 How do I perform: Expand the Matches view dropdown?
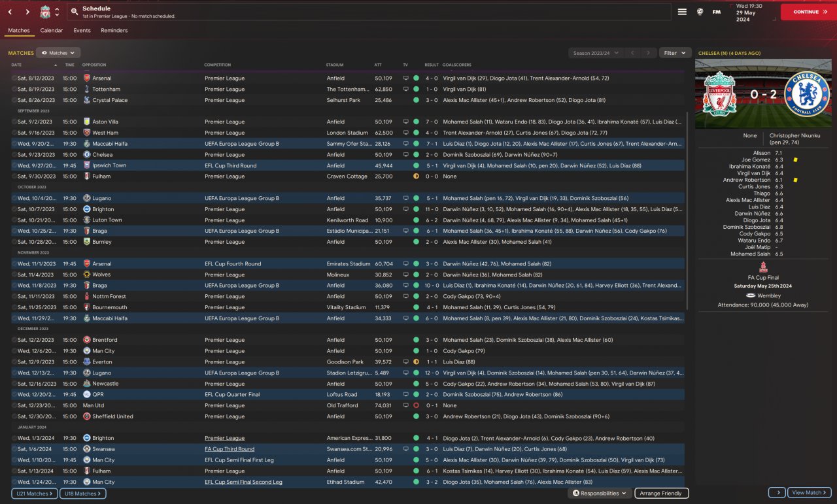tap(58, 53)
